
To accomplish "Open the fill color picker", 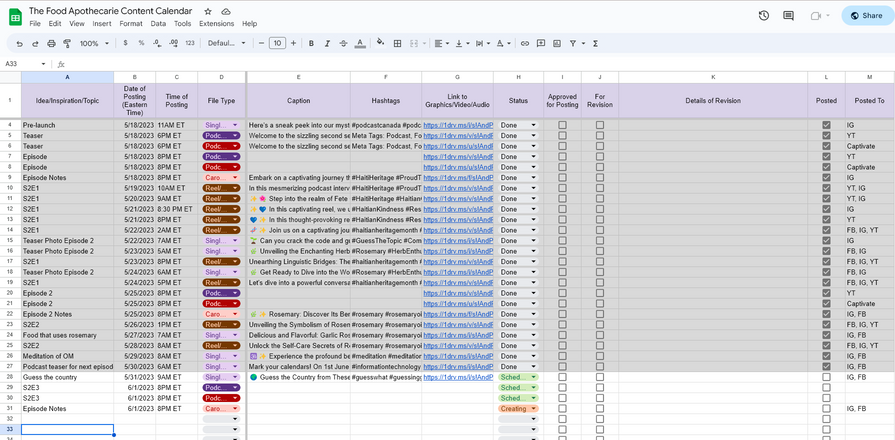I will point(379,43).
